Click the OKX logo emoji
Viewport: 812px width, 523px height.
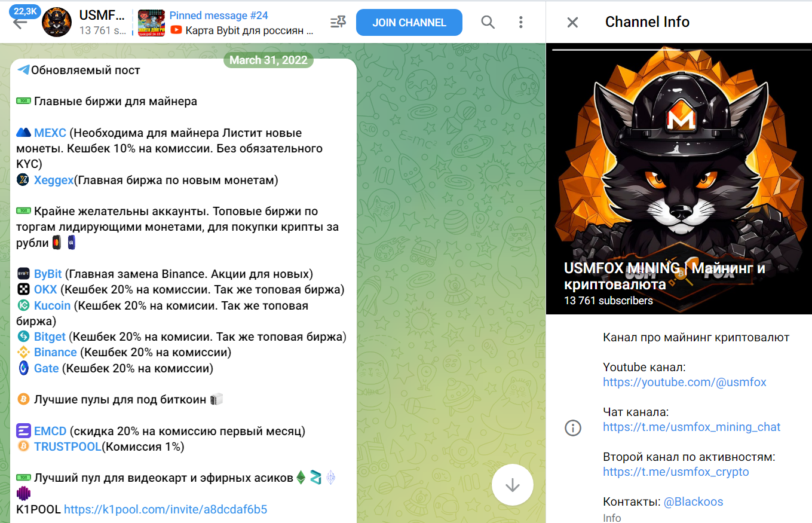click(23, 289)
